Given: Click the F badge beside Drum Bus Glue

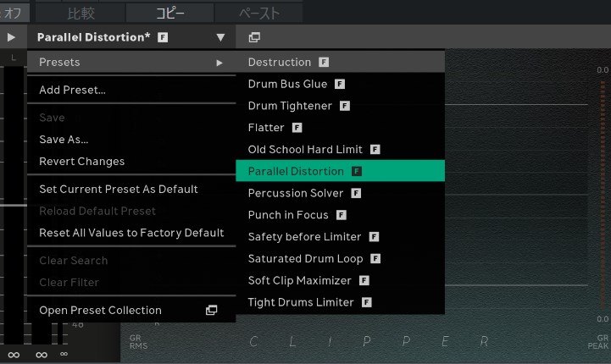Looking at the screenshot, I should click(340, 85).
